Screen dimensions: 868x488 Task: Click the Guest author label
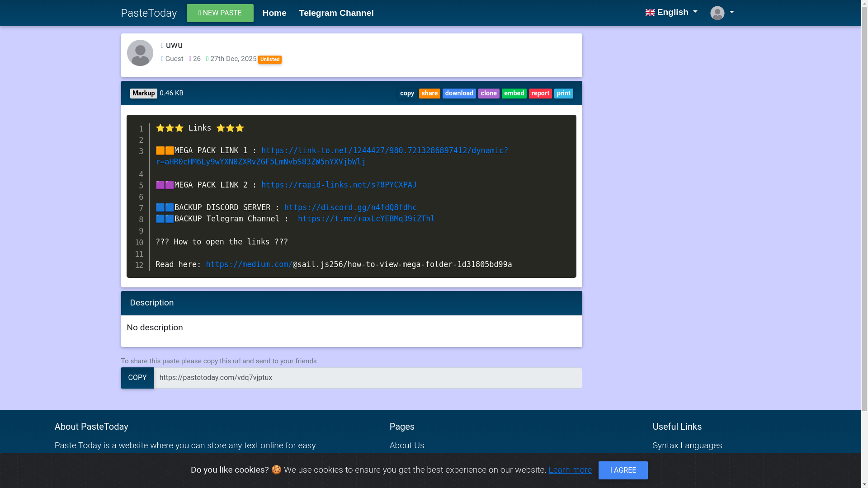(x=174, y=59)
